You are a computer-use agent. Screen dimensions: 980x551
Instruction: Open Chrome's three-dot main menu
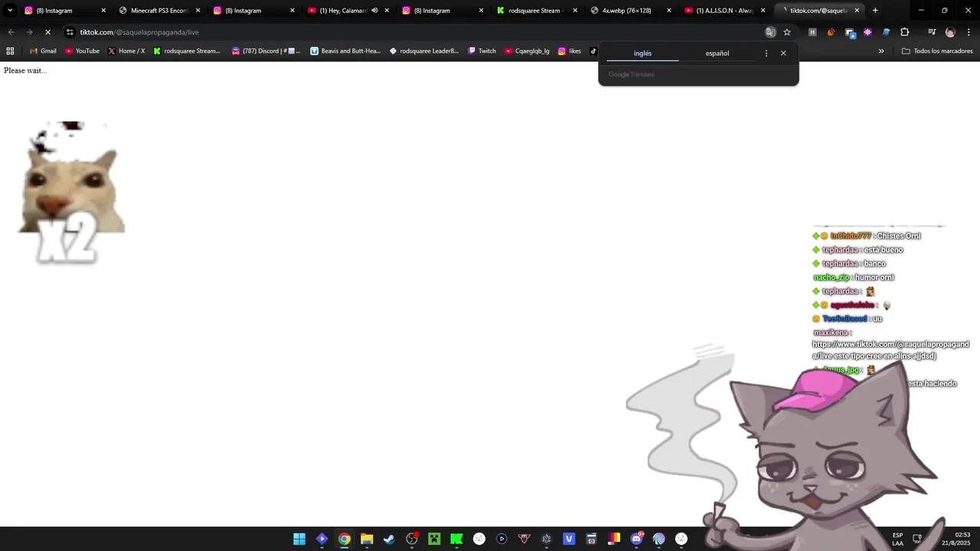[x=969, y=32]
